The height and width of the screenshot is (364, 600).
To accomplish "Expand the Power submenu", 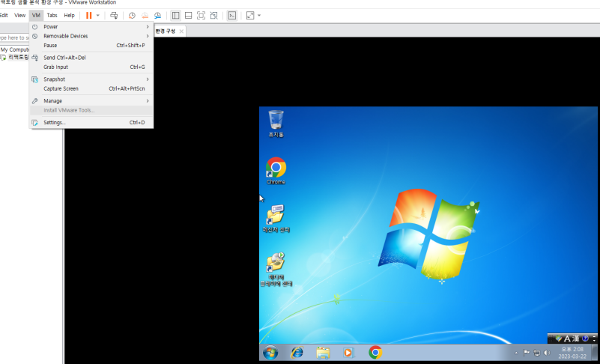I will (x=91, y=27).
